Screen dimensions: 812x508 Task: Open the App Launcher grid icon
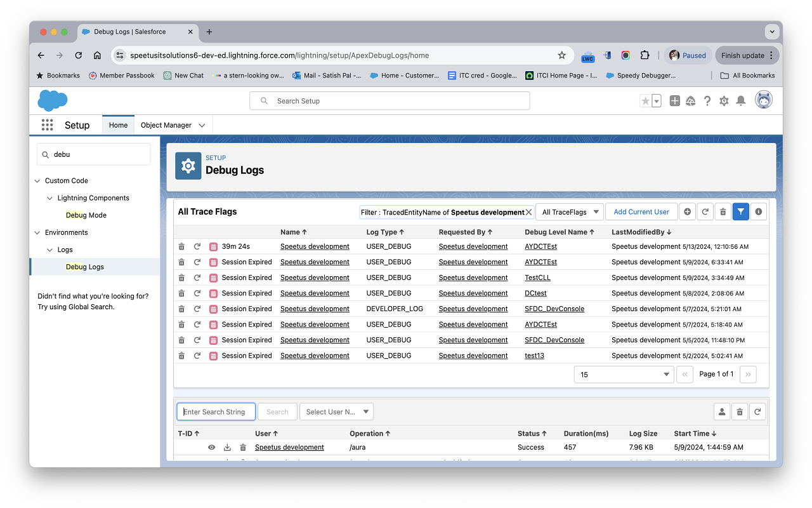(47, 124)
